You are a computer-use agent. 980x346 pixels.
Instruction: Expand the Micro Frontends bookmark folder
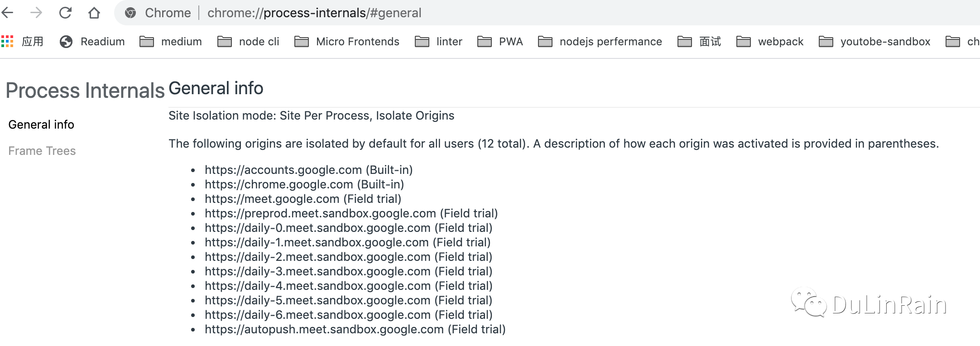347,42
